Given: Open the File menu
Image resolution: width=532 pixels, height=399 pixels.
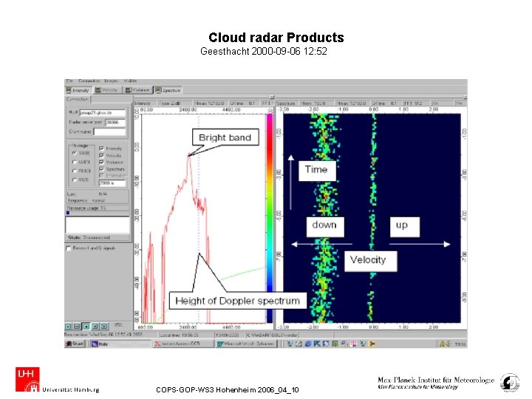Looking at the screenshot, I should tap(69, 81).
